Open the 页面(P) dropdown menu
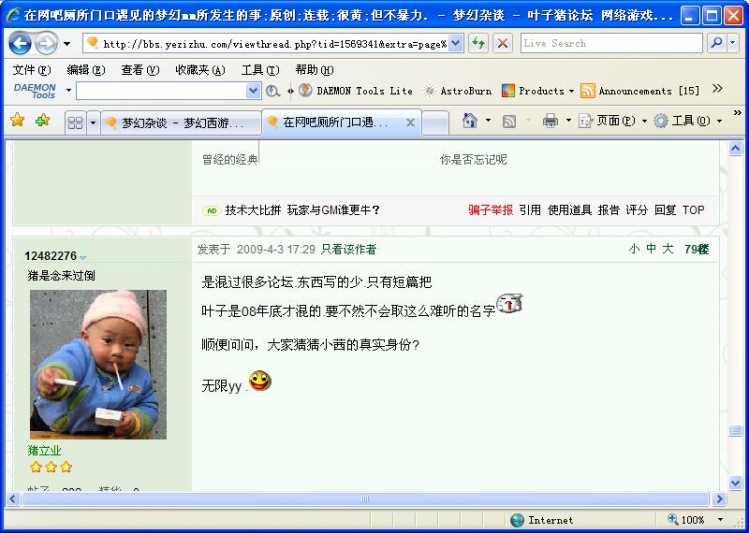This screenshot has height=533, width=749. (614, 121)
